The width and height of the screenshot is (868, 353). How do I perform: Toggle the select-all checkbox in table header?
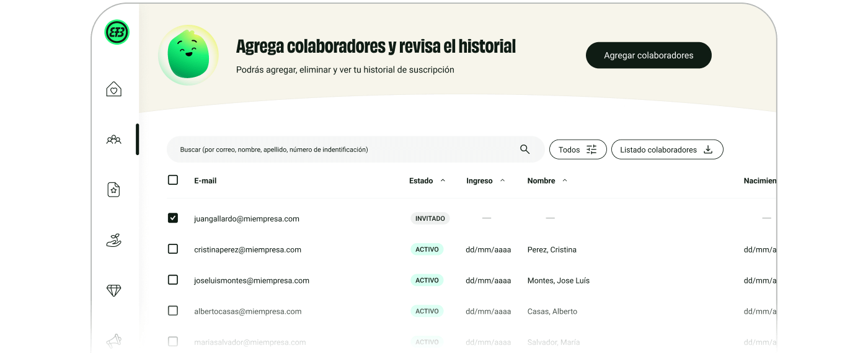(x=173, y=180)
